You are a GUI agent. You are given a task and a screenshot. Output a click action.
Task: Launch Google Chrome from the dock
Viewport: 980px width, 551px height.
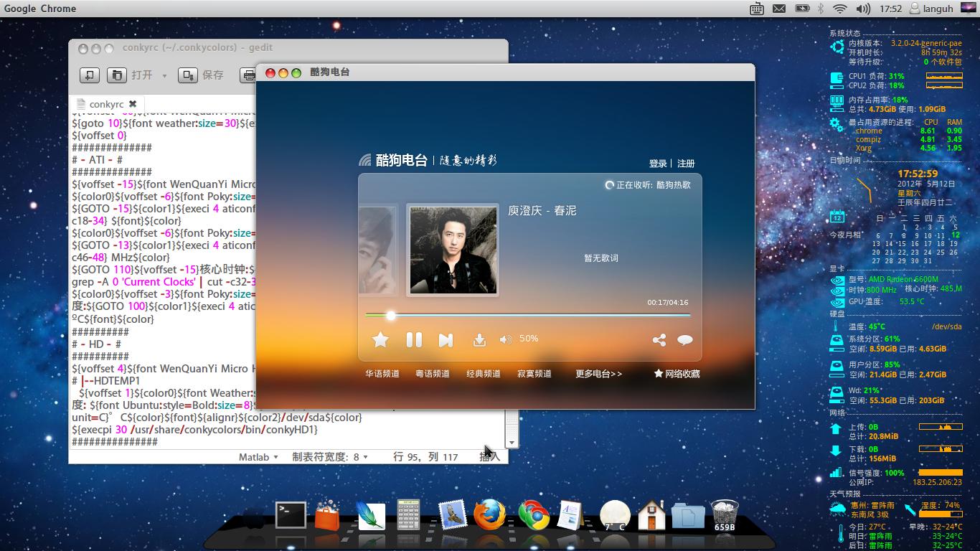point(534,515)
